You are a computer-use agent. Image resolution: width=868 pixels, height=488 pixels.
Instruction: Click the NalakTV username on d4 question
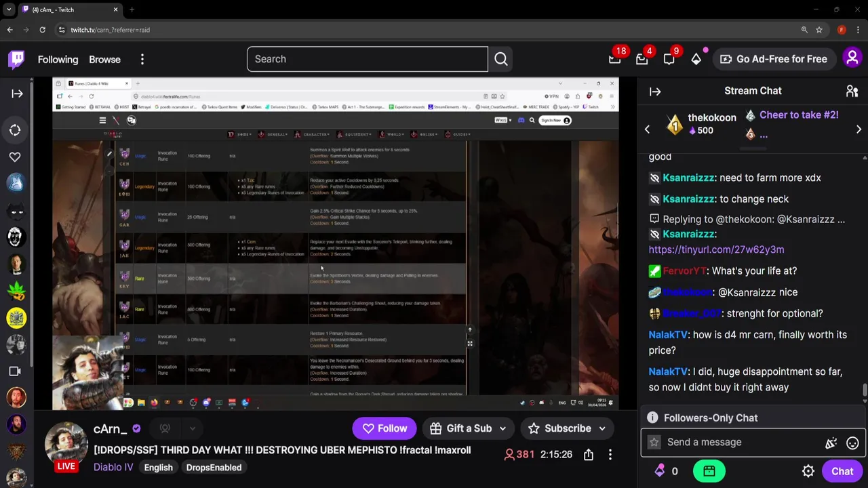(668, 335)
